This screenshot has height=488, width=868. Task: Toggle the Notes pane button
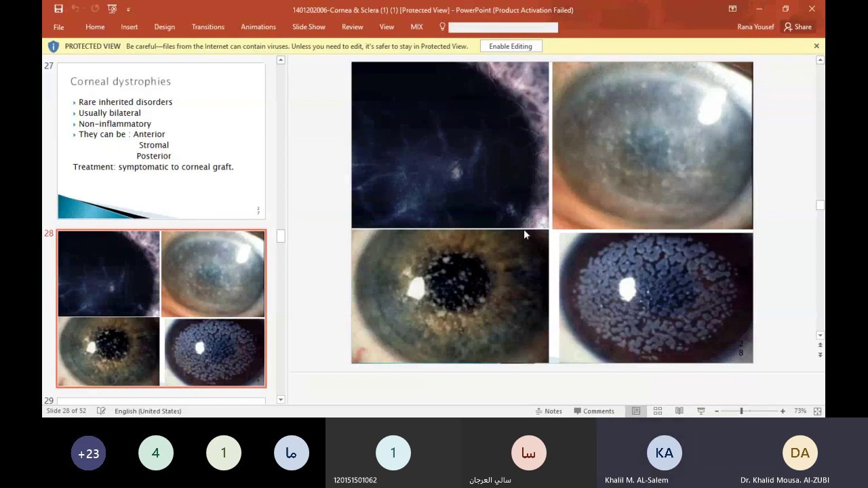tap(549, 411)
